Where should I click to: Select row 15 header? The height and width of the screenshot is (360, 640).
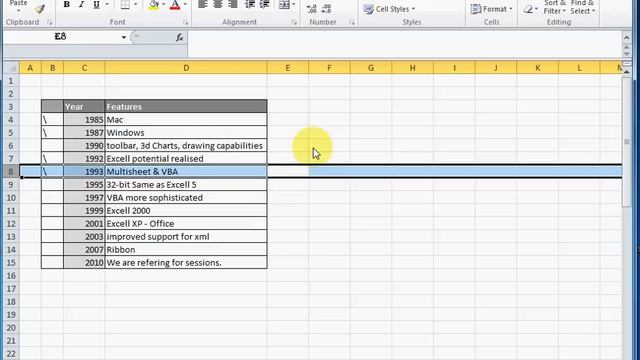[11, 262]
